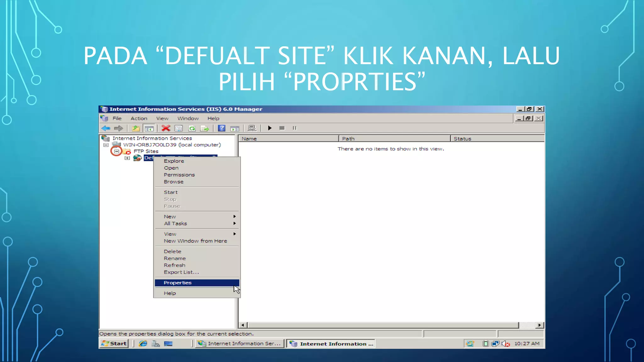Click the network connection tray icon
This screenshot has height=362, width=644.
[495, 344]
